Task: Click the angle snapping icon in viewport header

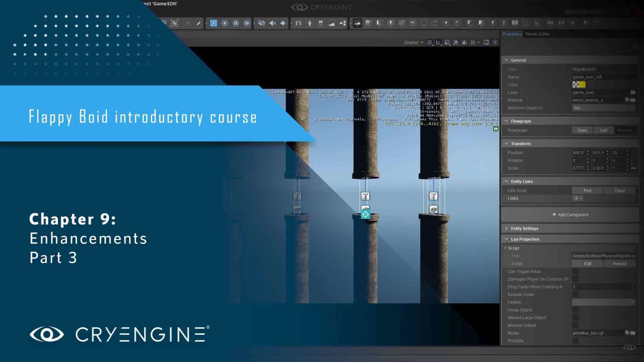Action: [x=438, y=42]
